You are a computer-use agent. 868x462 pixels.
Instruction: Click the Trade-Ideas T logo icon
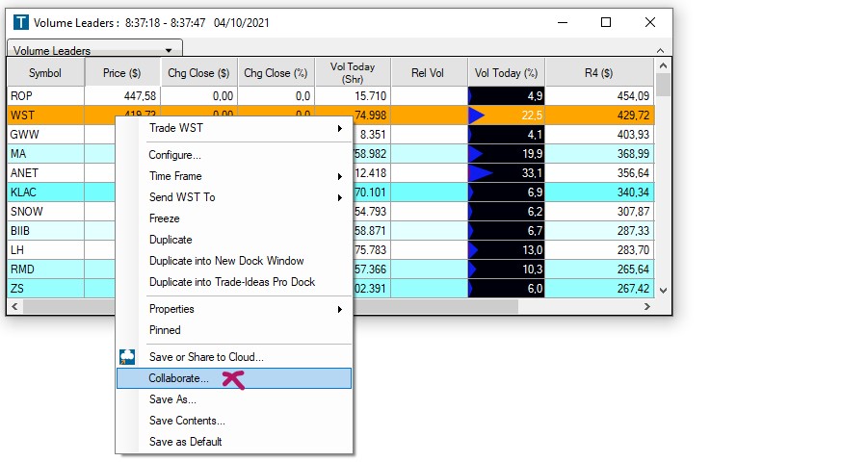click(x=21, y=22)
